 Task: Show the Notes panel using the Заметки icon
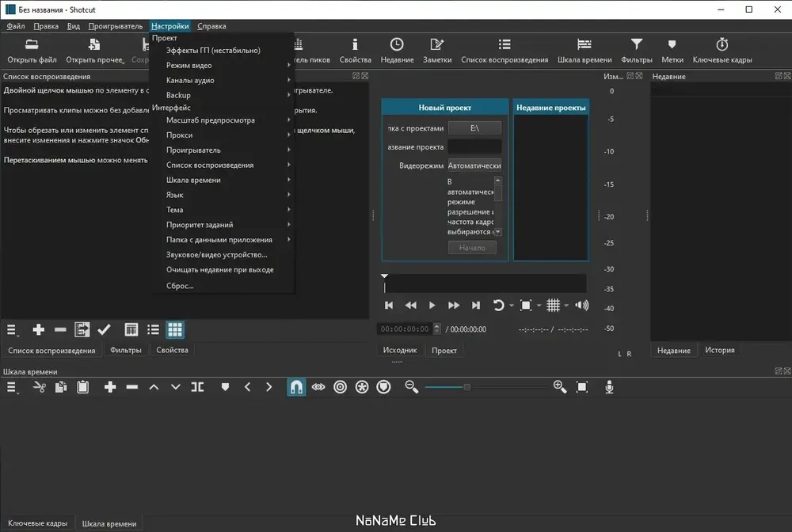[437, 51]
